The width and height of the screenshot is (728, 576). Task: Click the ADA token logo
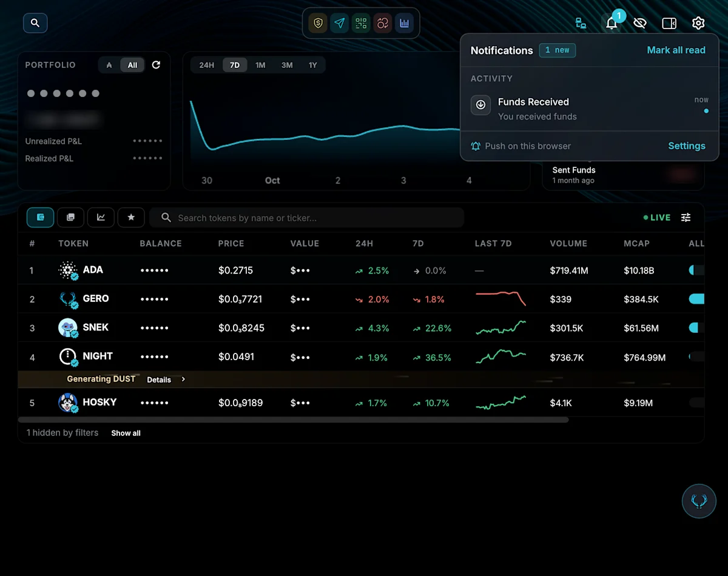click(68, 270)
